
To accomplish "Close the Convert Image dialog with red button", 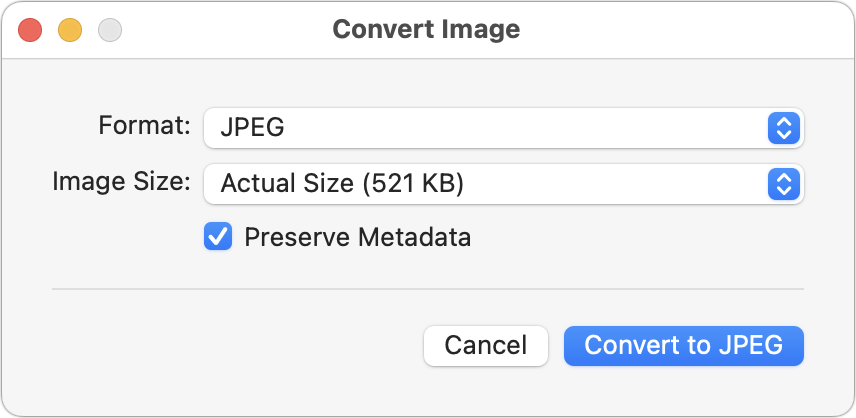I will click(x=31, y=30).
